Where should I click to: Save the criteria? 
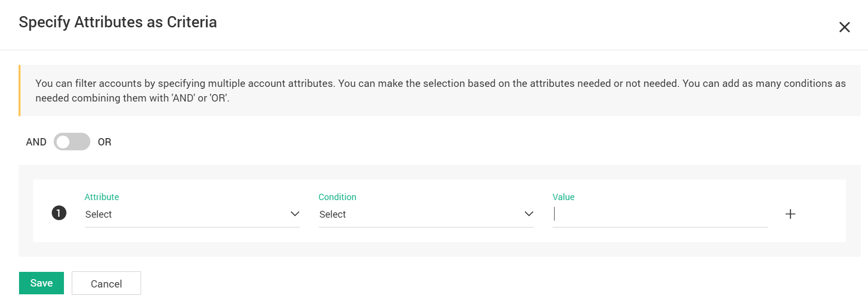[41, 283]
